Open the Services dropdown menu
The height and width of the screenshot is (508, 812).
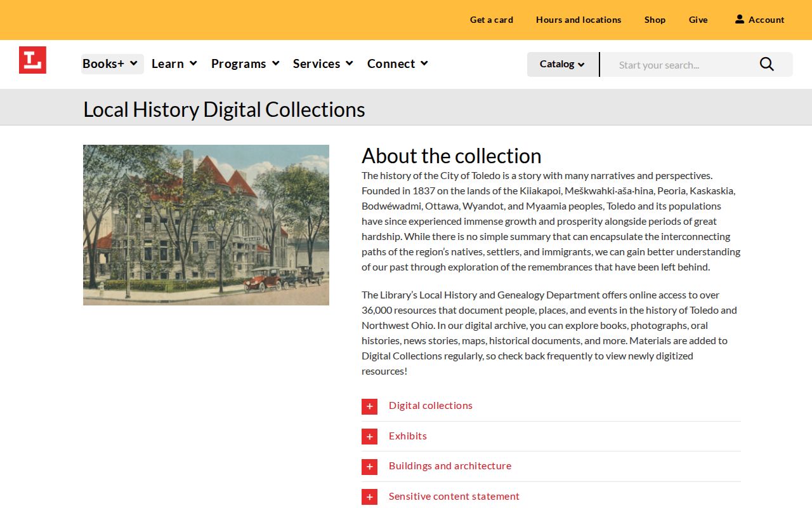tap(323, 63)
